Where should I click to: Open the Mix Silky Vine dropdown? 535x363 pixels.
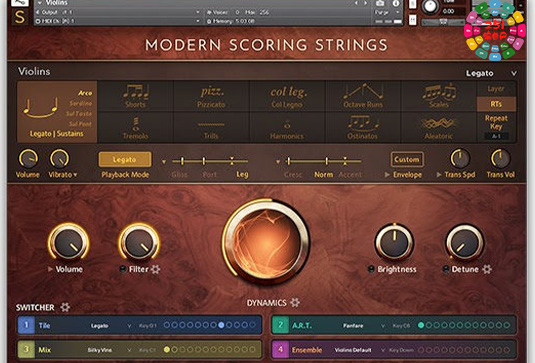[x=109, y=350]
